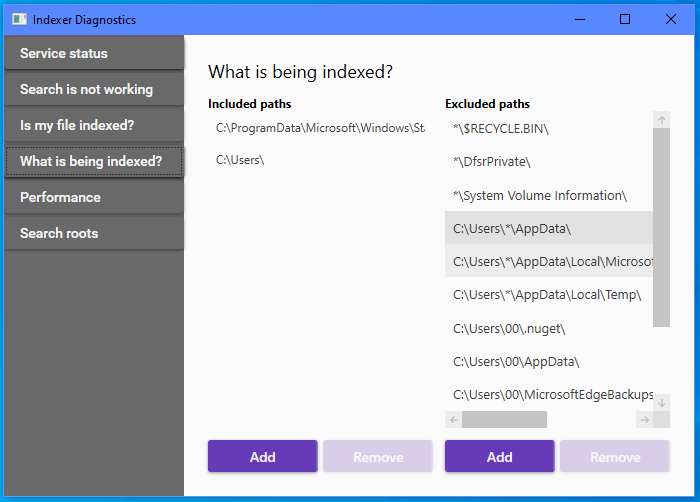The width and height of the screenshot is (700, 502).
Task: Maximize the Indexer Diagnostics window
Action: pyautogui.click(x=625, y=19)
